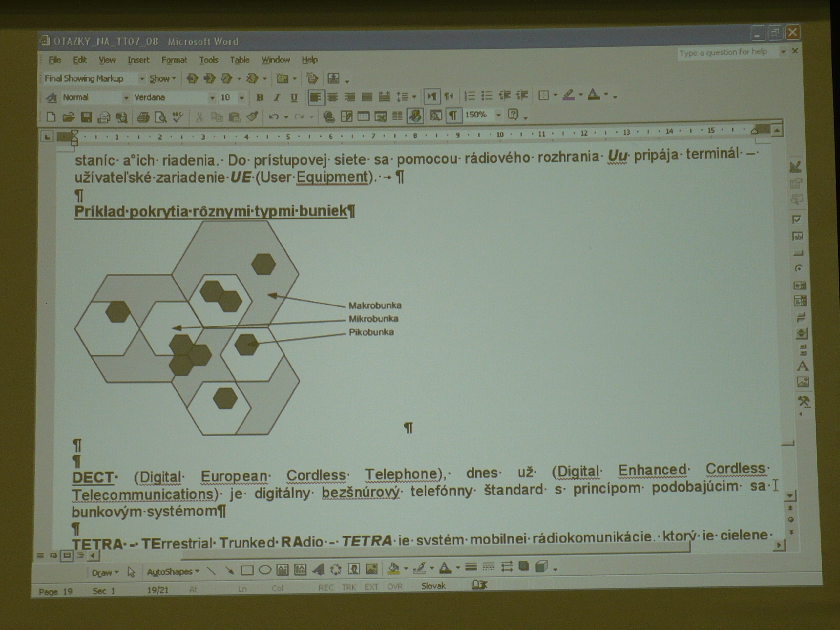Select the Oval drawing tool
840x630 pixels.
(x=265, y=570)
